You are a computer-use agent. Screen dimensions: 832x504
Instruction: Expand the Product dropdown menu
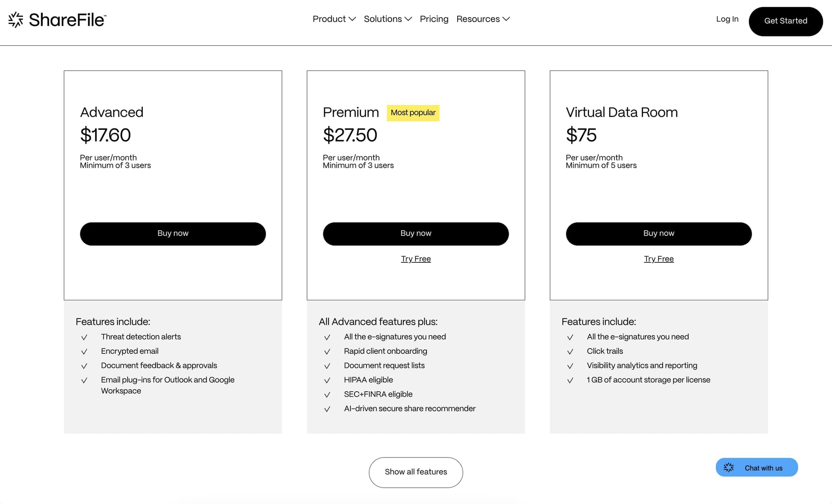tap(334, 19)
